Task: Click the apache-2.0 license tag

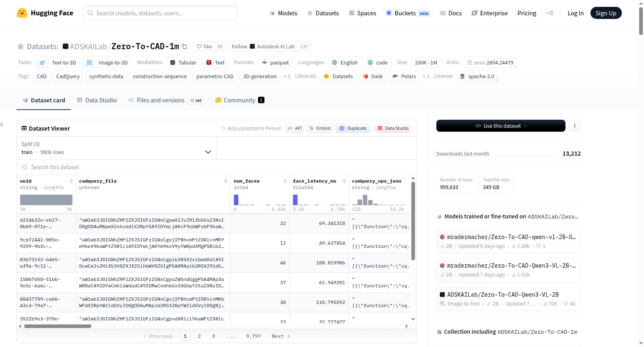Action: tap(477, 76)
